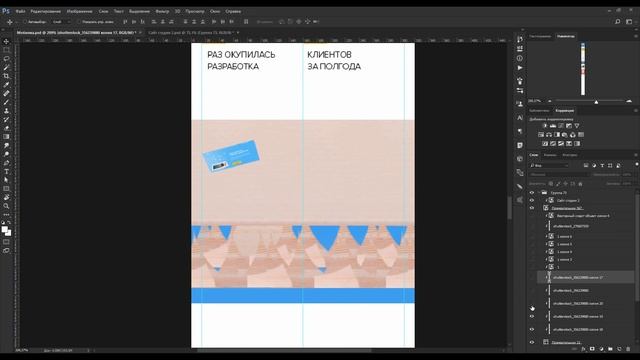Toggle show transform controls checkbox
Viewport: 640px width, 360px height.
click(79, 22)
